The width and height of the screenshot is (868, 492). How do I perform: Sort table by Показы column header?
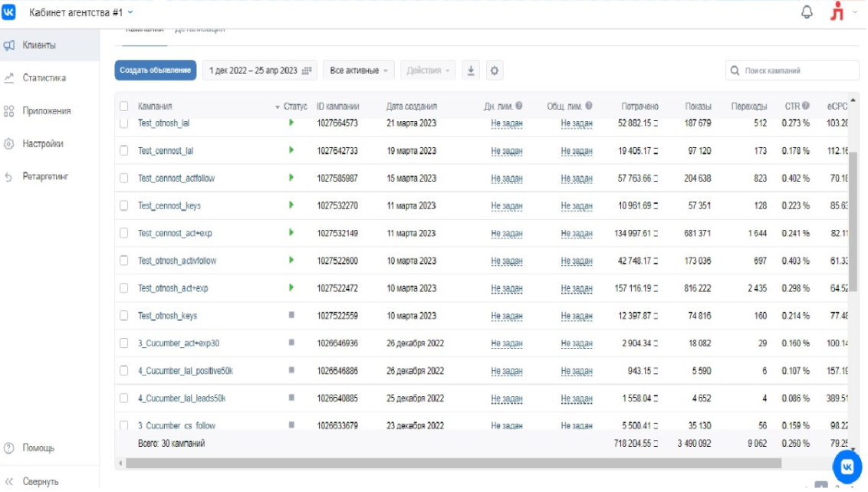coord(698,107)
